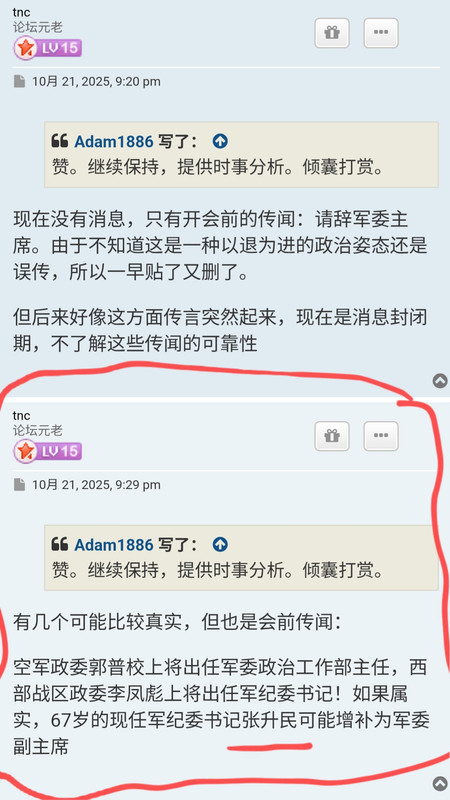Open the Adam1886 profile link in the 9:29 pm quote

(x=114, y=544)
